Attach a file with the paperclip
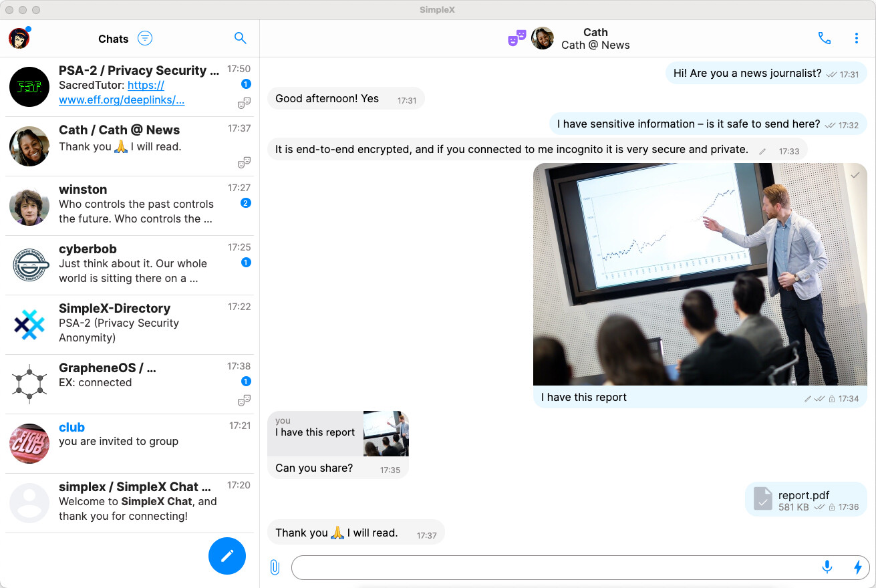The height and width of the screenshot is (588, 876). (x=275, y=567)
